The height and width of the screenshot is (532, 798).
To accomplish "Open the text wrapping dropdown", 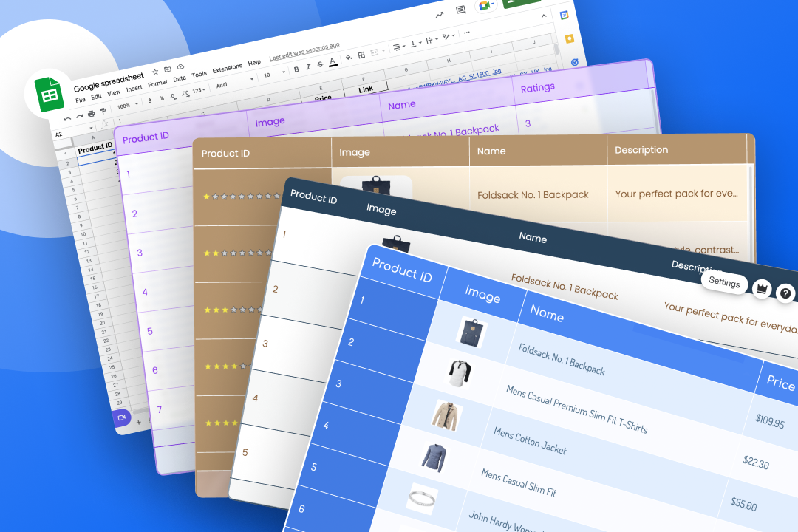I will point(432,40).
